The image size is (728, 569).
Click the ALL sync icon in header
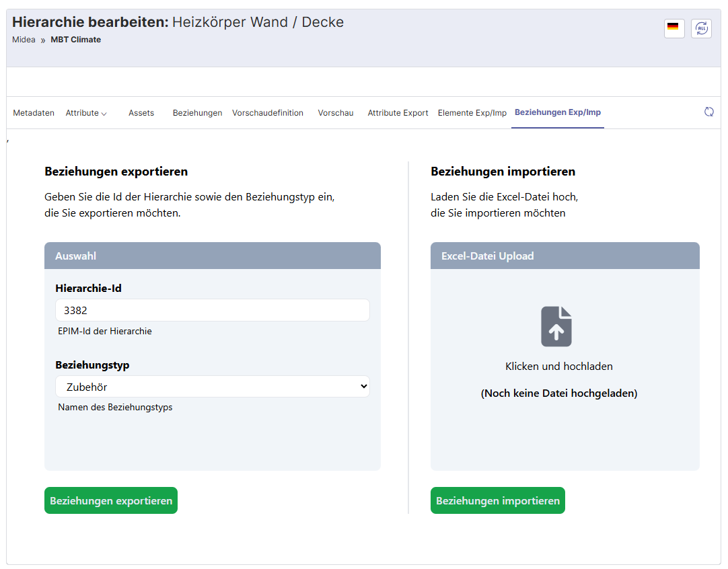click(701, 28)
